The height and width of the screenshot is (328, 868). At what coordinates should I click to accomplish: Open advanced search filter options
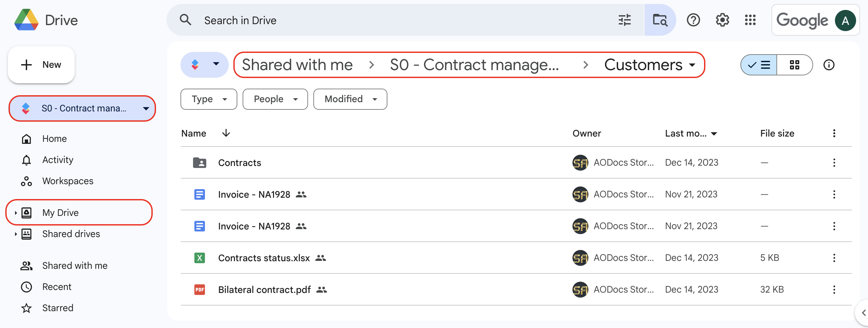[624, 20]
